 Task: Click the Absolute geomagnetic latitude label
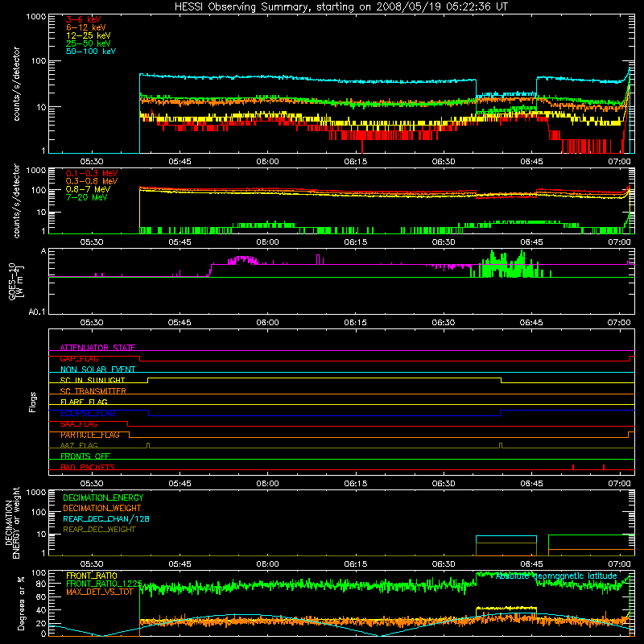coord(556,576)
